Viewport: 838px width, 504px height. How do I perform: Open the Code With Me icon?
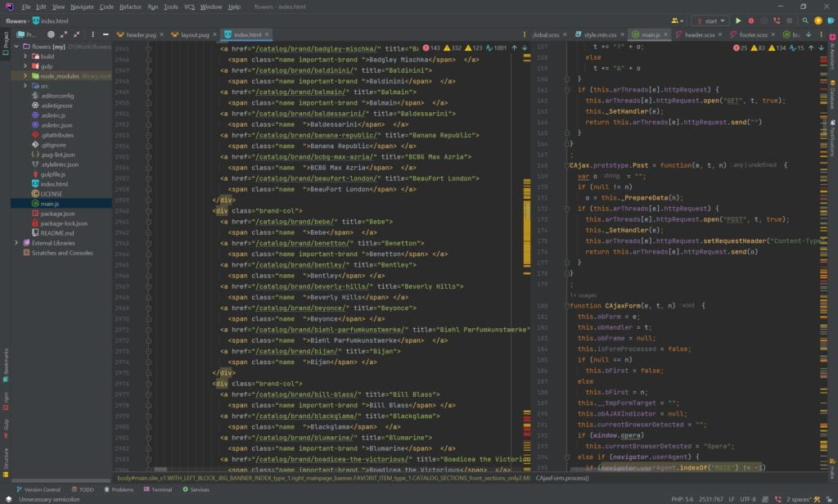coord(674,20)
